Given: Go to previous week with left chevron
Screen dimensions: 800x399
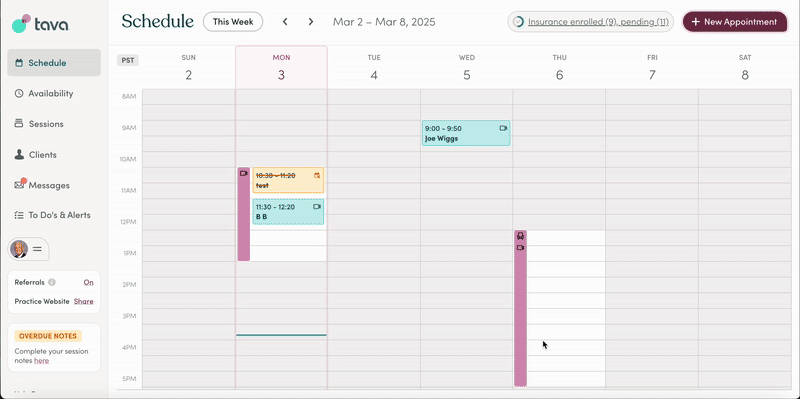Looking at the screenshot, I should 285,22.
